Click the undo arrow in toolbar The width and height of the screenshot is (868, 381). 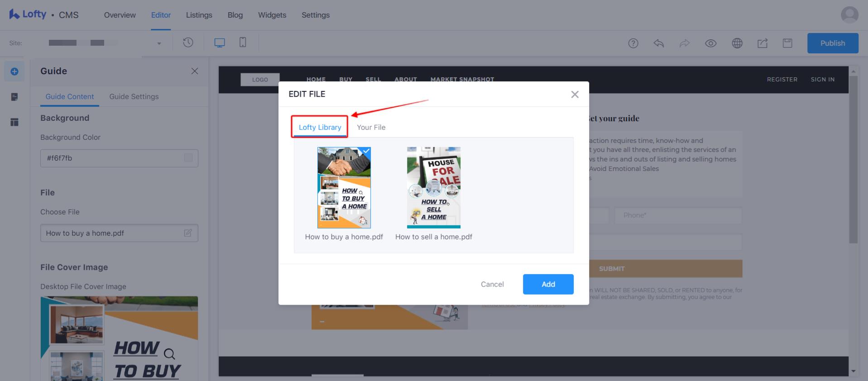[659, 43]
